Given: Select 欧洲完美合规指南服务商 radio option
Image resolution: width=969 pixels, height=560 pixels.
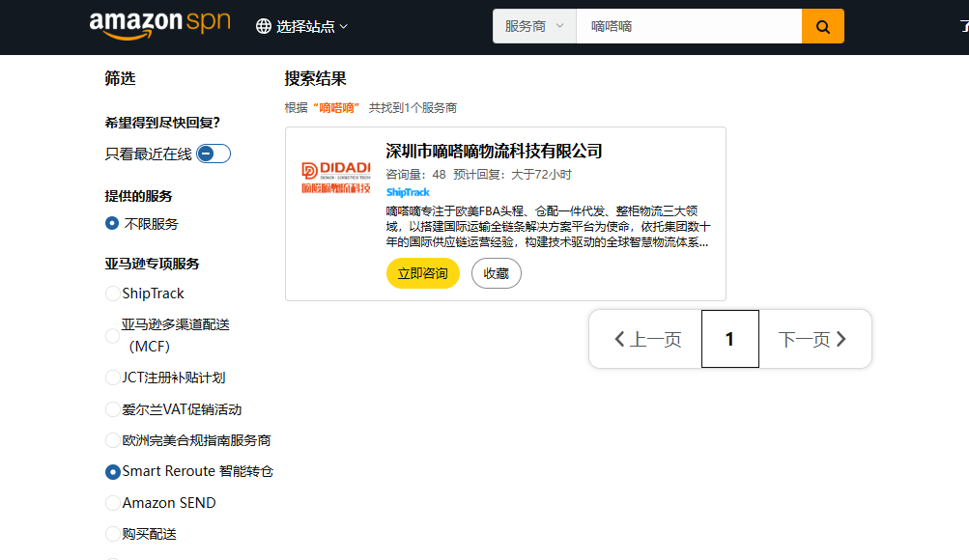Looking at the screenshot, I should [112, 440].
